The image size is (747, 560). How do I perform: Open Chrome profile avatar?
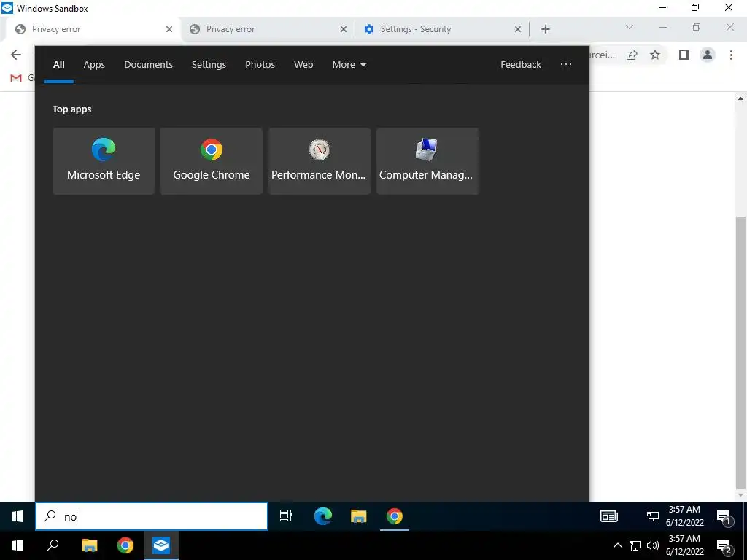pos(708,55)
